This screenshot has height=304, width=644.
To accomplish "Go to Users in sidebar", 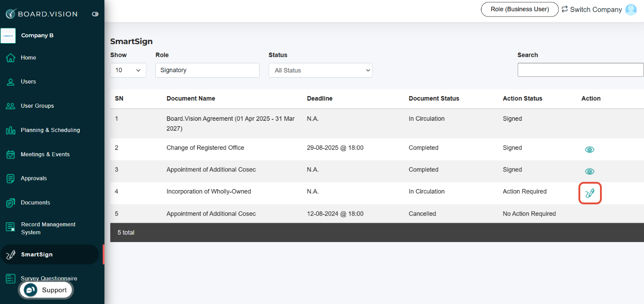I will (x=28, y=82).
